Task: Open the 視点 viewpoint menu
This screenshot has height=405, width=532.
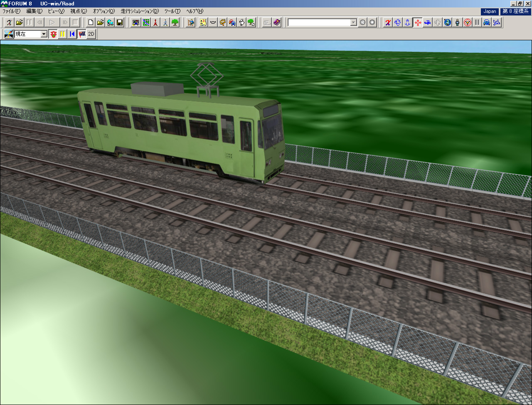Action: [79, 11]
